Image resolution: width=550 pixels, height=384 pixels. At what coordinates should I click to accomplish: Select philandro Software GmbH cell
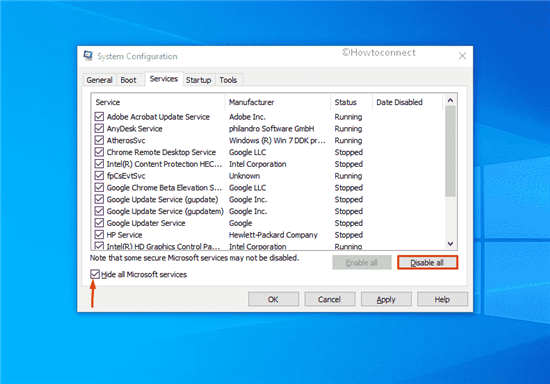coord(271,129)
